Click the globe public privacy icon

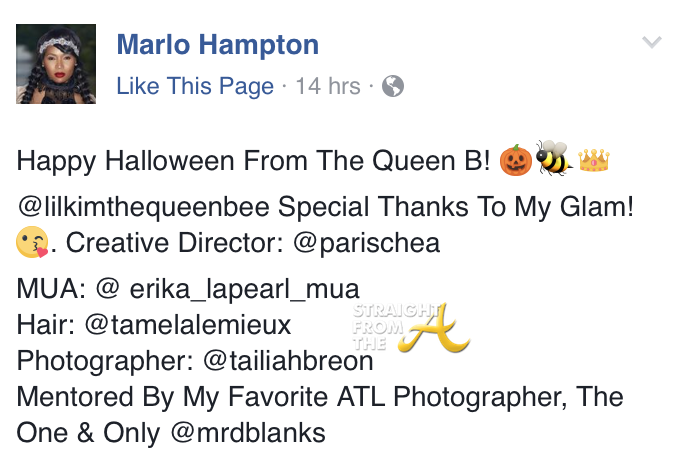tap(393, 86)
